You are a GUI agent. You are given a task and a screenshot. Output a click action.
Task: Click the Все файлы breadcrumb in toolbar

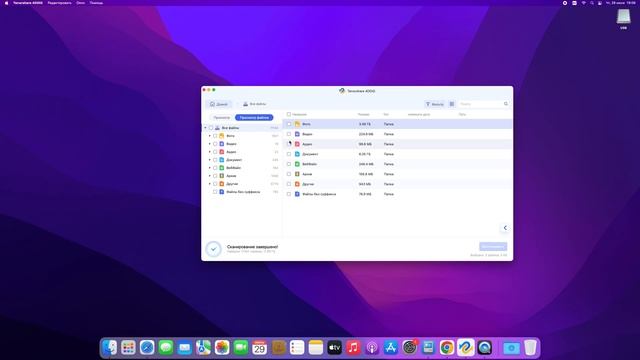tap(254, 104)
